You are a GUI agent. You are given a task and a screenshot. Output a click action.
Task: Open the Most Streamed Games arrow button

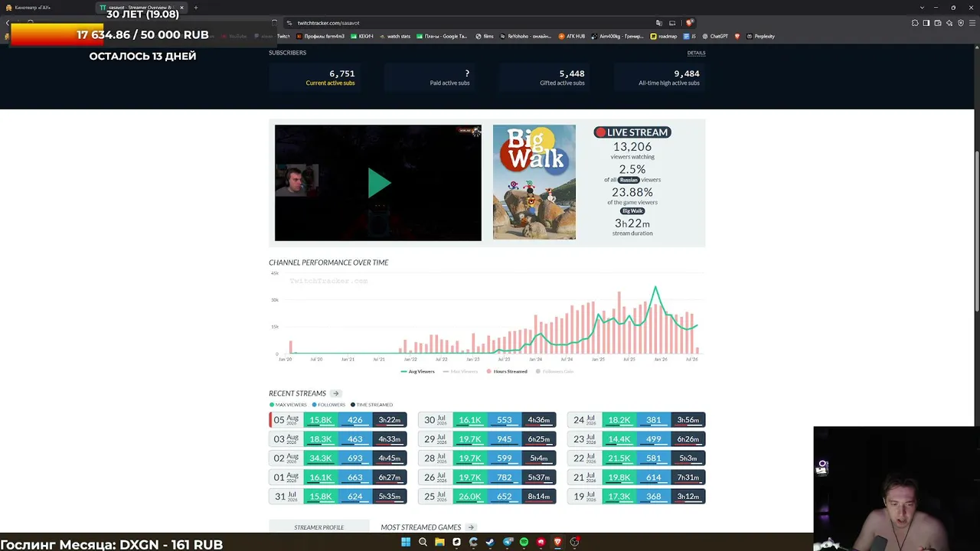pyautogui.click(x=471, y=527)
